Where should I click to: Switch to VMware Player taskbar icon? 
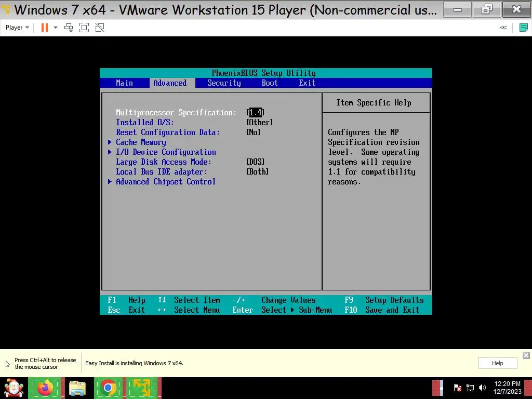click(x=142, y=388)
